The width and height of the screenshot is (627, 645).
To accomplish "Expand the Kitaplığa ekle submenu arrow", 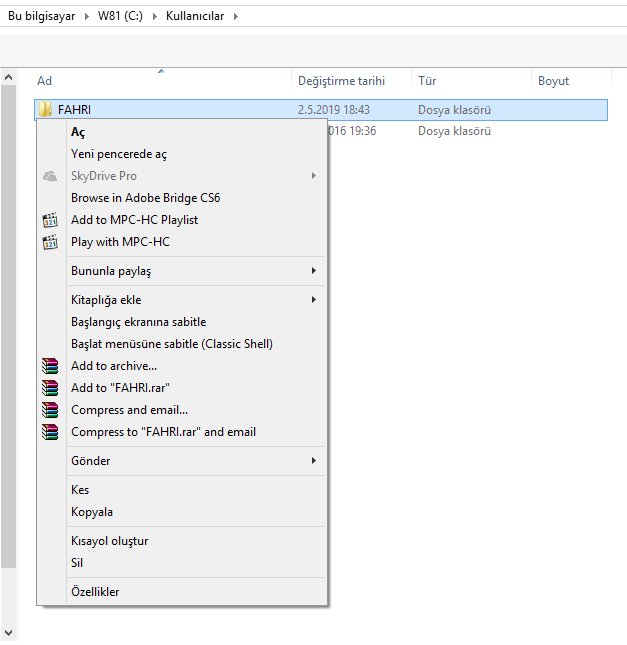I will coord(314,300).
